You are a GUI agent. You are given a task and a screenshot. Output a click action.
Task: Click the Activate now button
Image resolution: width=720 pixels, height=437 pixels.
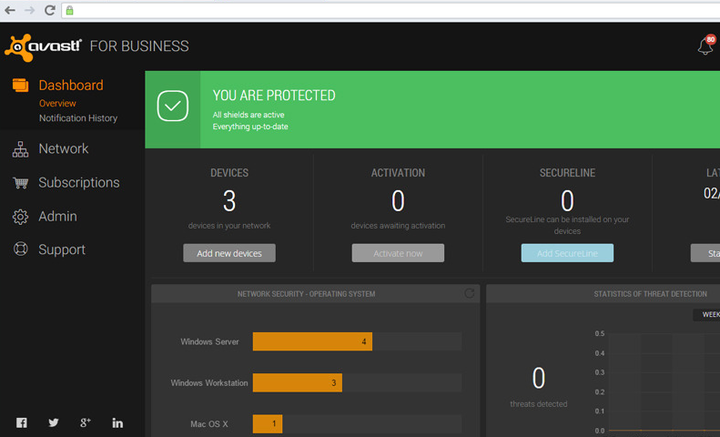pyautogui.click(x=398, y=253)
